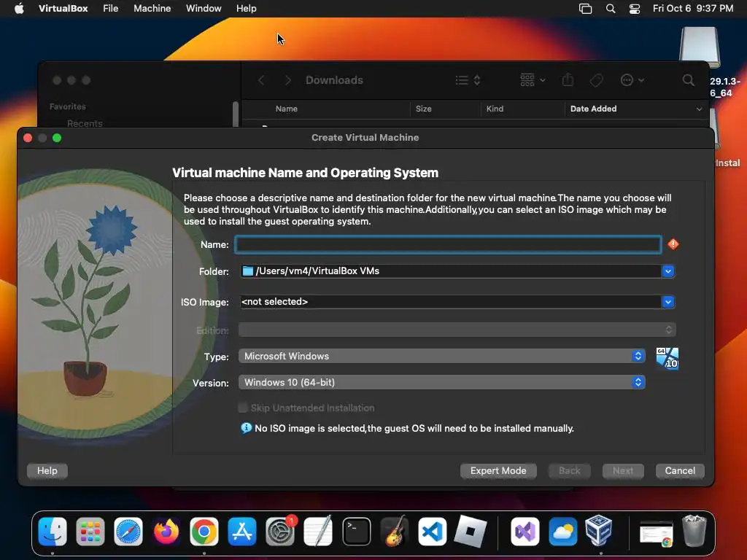Open the cloud weather app dock icon
This screenshot has width=747, height=560.
click(562, 532)
